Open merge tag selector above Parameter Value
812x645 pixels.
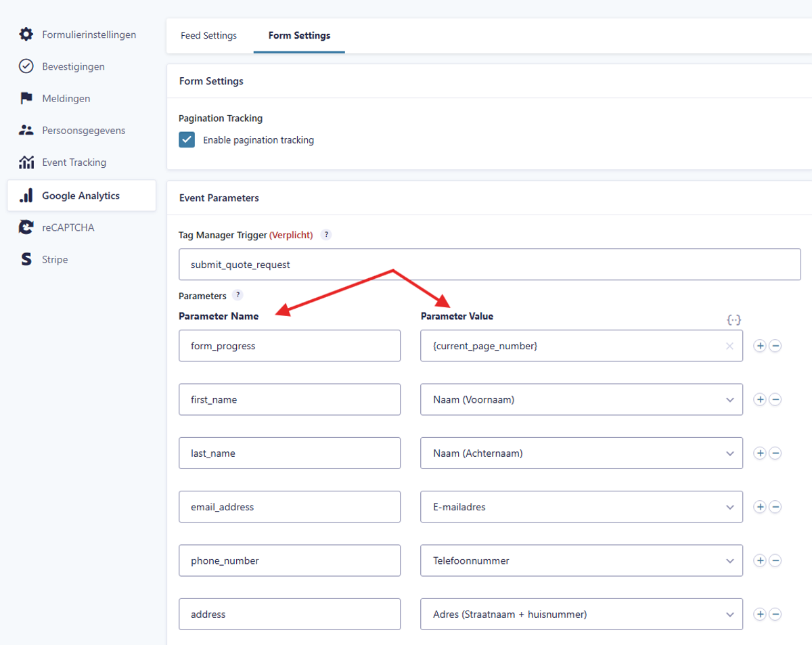734,320
